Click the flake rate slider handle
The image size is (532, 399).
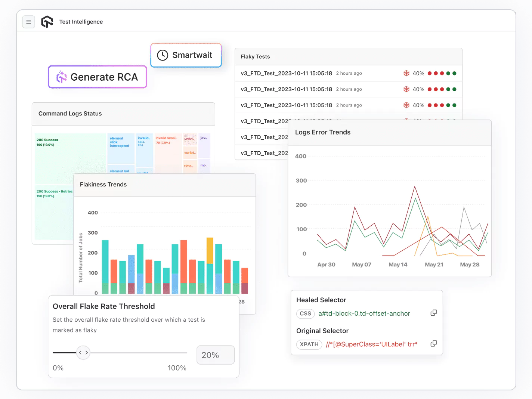[83, 352]
